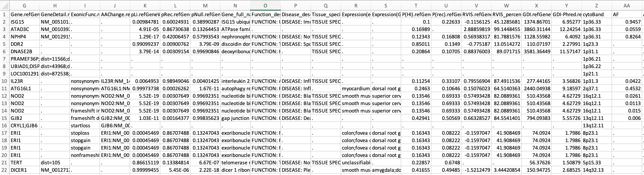This screenshot has height=175, width=644.
Task: Click the 14q32.13 cytoband cell
Action: [597, 170]
